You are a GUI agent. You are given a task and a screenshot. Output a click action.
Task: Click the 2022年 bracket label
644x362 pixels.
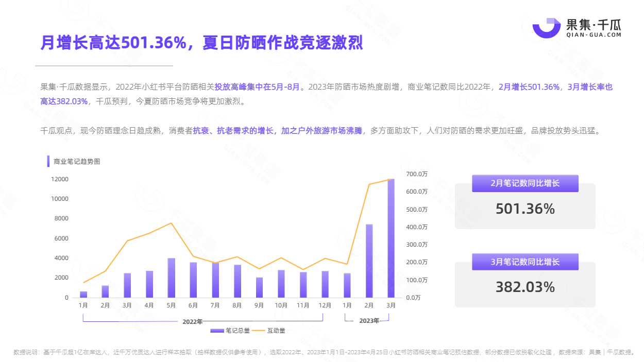[193, 321]
